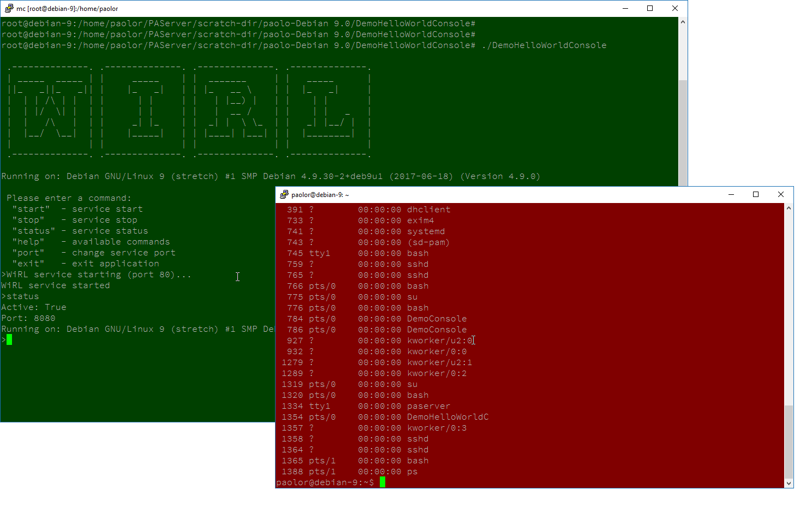Close the paolor@debian-9 red terminal window
This screenshot has width=812, height=513.
point(781,194)
